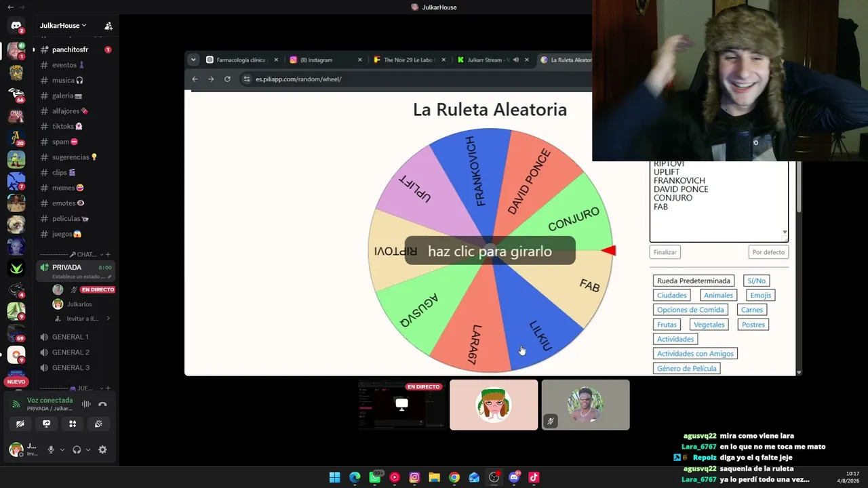The width and height of the screenshot is (868, 488).
Task: Click the Finalizar button
Action: click(x=665, y=252)
